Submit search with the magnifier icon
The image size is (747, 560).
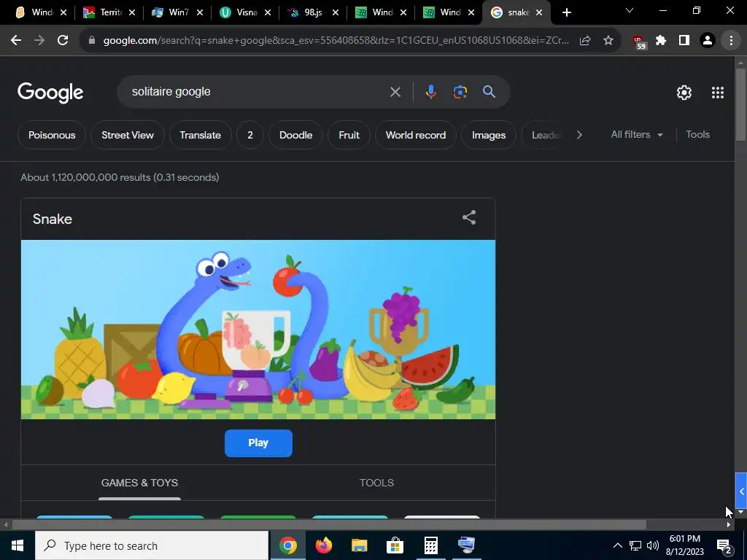[x=489, y=92]
